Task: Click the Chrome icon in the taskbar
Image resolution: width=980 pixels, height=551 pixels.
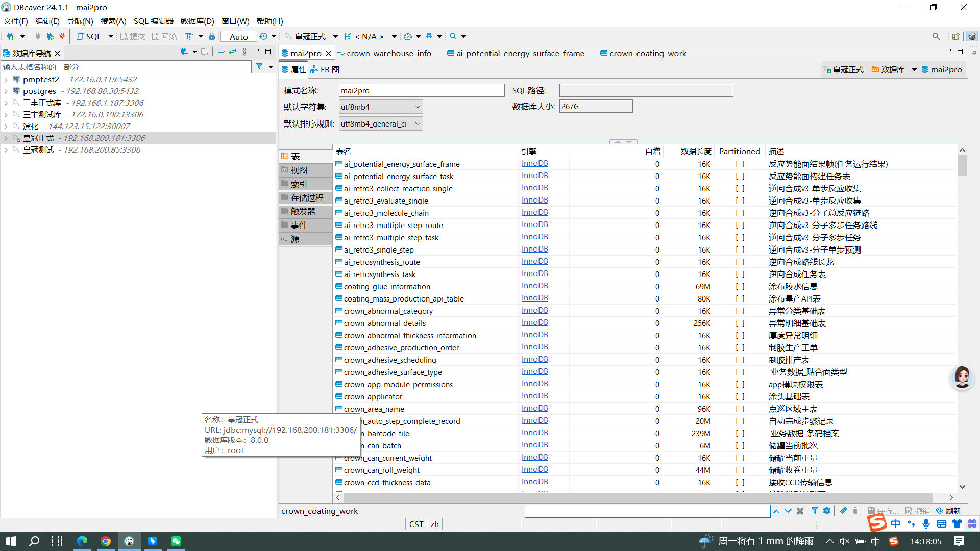Action: click(x=106, y=541)
